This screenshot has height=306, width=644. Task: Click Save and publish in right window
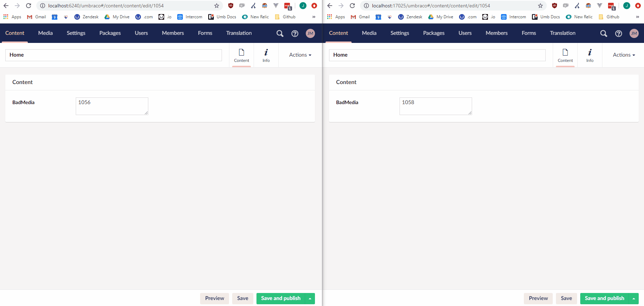click(605, 299)
